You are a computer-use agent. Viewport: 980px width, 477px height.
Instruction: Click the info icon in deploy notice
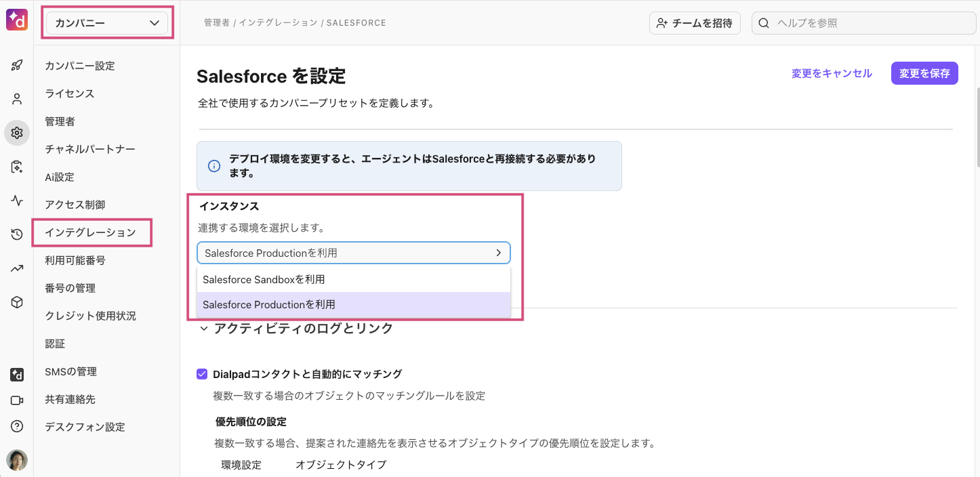213,166
